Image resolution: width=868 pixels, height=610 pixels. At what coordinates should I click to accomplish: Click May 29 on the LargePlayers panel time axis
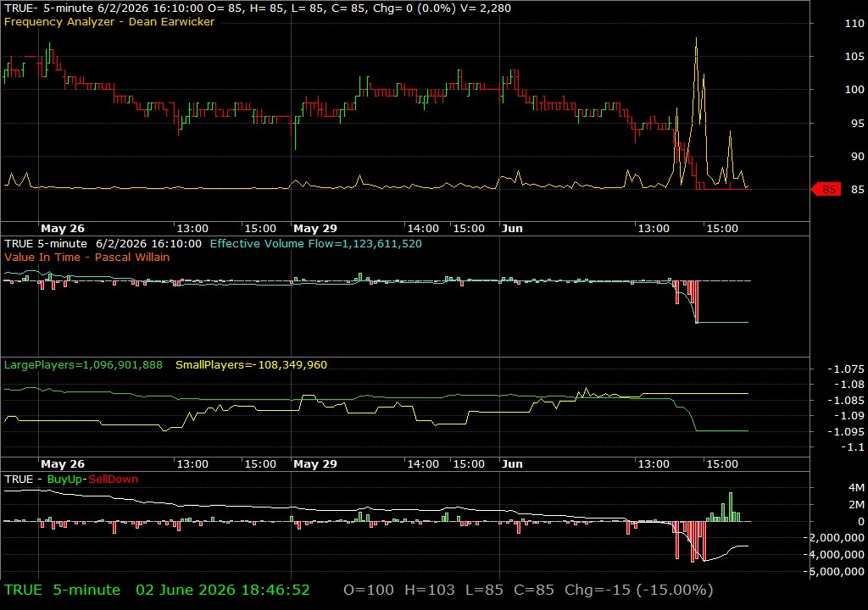click(x=315, y=464)
